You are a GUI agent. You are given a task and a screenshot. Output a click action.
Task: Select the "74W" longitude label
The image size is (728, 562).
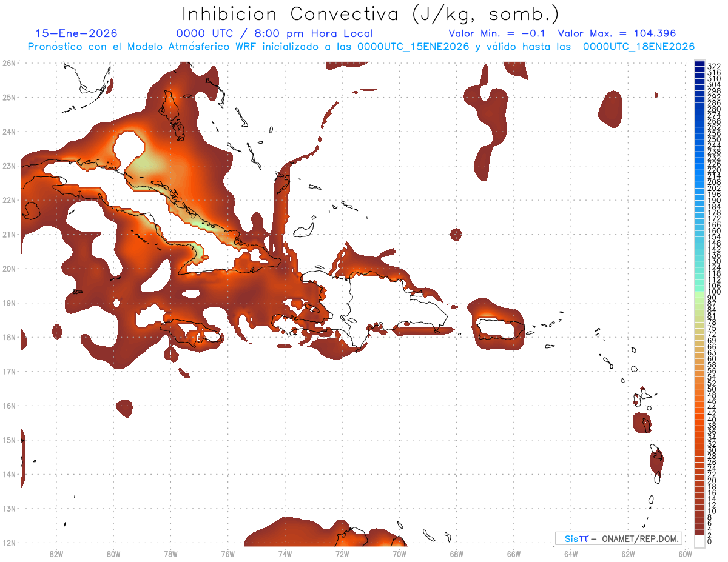coord(285,554)
